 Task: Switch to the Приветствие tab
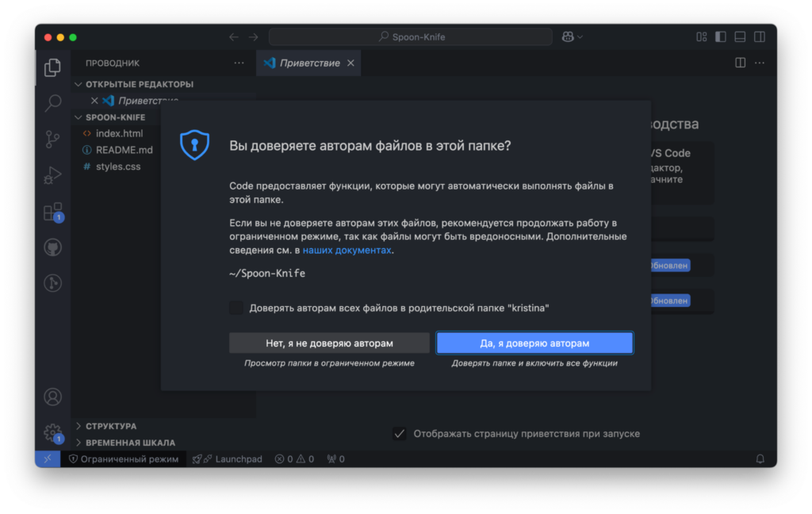point(308,63)
